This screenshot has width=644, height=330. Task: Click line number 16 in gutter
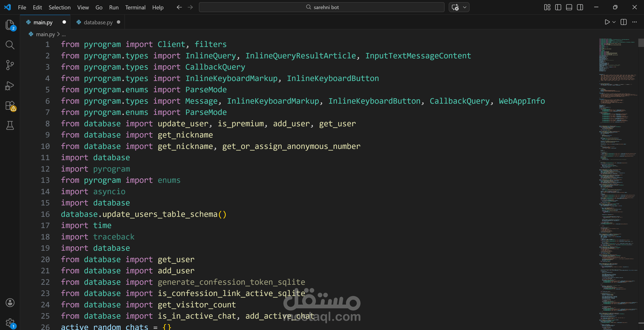[45, 214]
